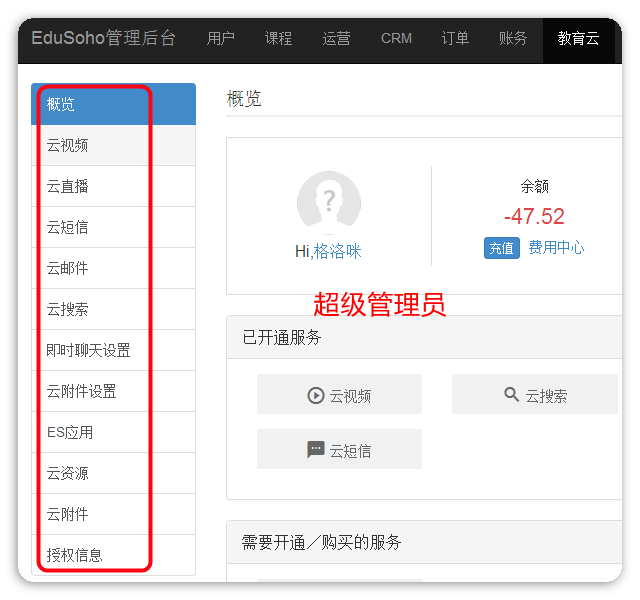Viewport: 640px width, 600px height.
Task: Open 云资源 in the sidebar
Action: point(113,473)
